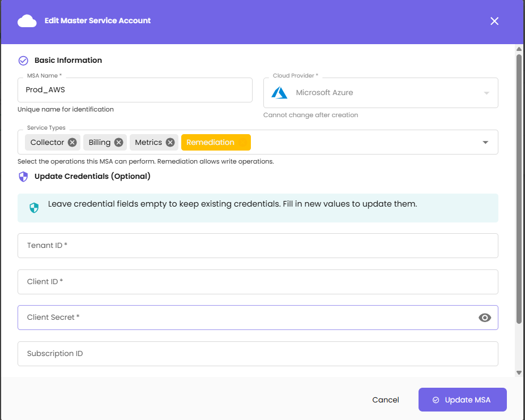Click the Update Credentials shield icon
The image size is (525, 420).
pyautogui.click(x=23, y=177)
